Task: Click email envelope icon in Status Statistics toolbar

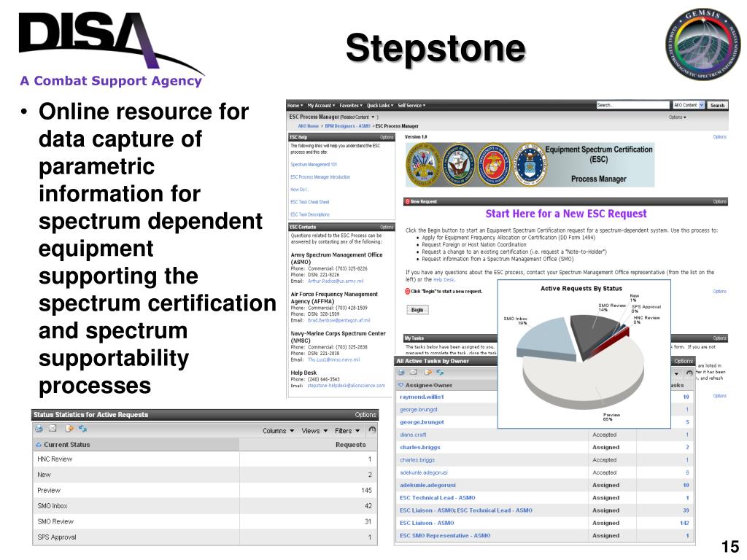Action: pos(53,429)
